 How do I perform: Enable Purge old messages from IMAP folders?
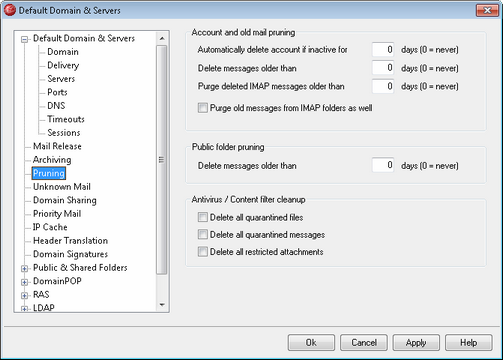(202, 108)
